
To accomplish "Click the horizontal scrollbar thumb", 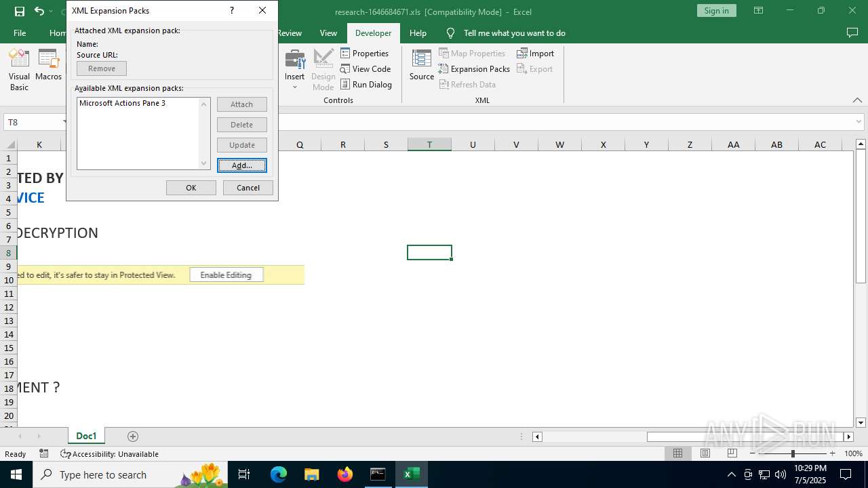I will [745, 436].
